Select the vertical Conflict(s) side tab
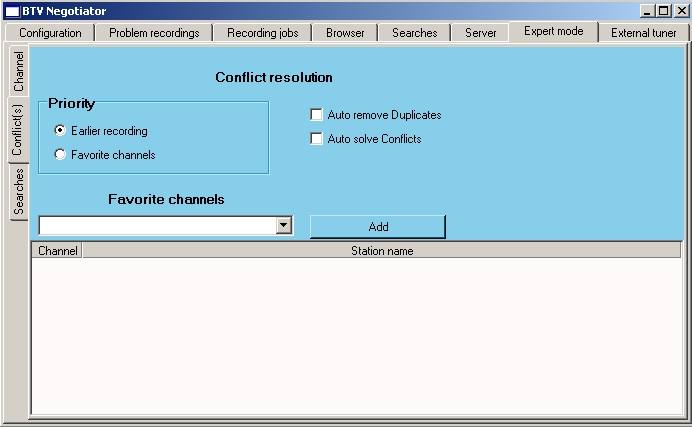This screenshot has width=692, height=427. point(18,130)
